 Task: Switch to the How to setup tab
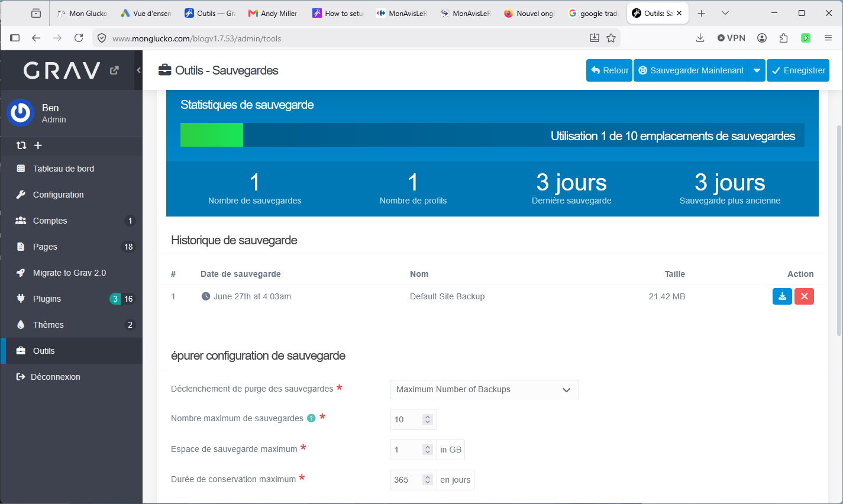pyautogui.click(x=338, y=13)
